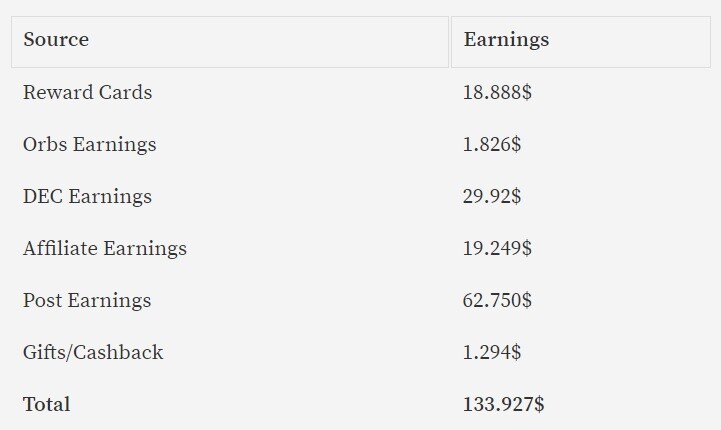
Task: Select the bold Total row label
Action: tap(46, 404)
